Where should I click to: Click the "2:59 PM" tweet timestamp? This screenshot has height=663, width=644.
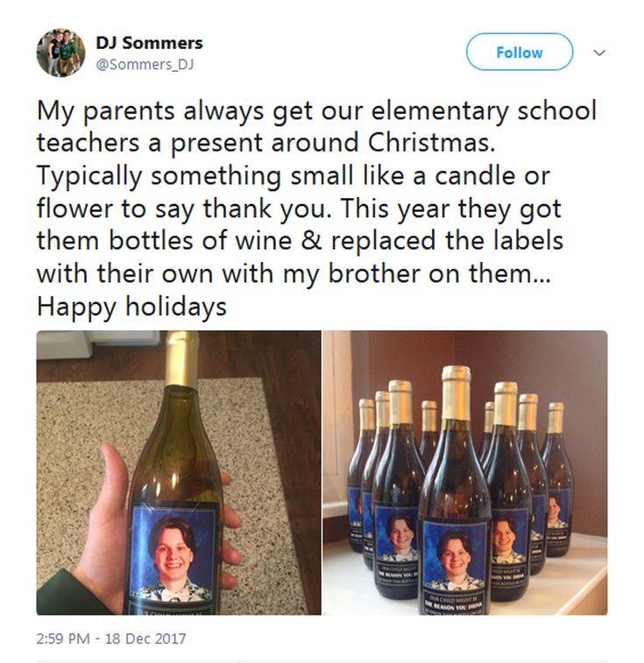(x=66, y=638)
